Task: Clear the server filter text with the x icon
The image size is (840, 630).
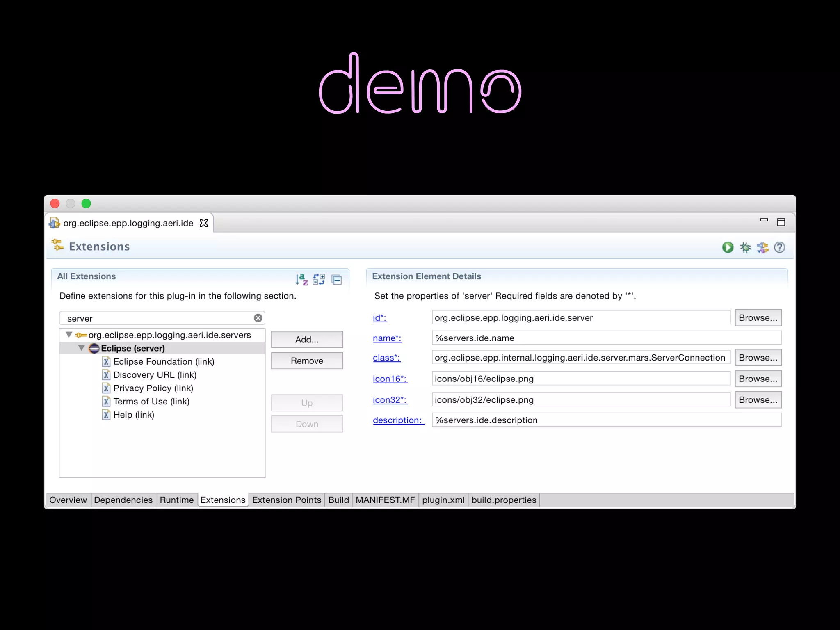Action: pos(258,318)
